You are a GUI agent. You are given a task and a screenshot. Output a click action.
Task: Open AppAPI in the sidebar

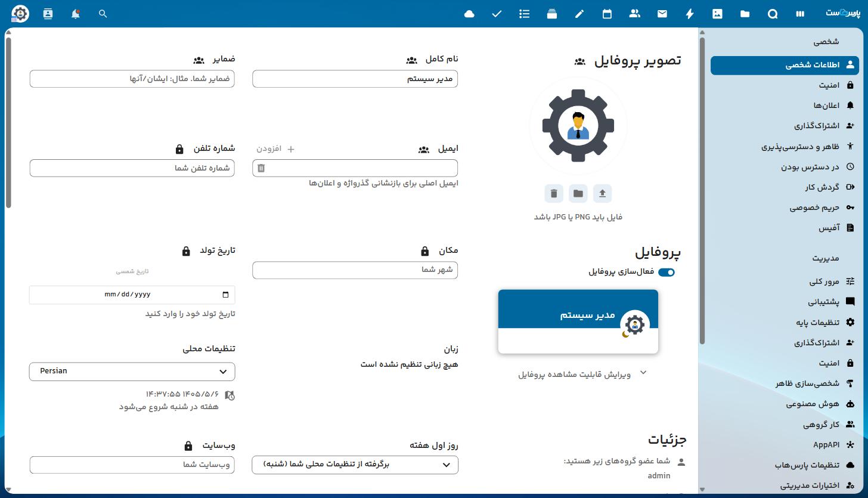click(x=785, y=445)
